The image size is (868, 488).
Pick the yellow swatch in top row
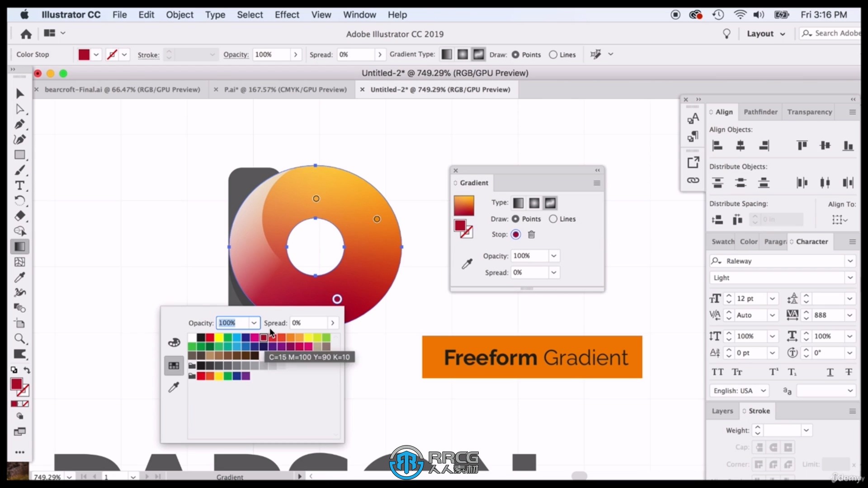point(219,338)
